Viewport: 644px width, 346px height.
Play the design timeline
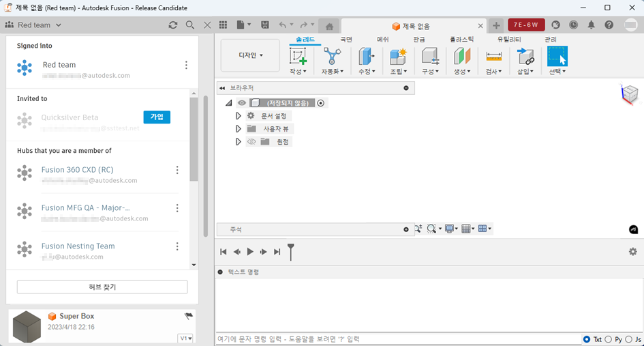250,251
